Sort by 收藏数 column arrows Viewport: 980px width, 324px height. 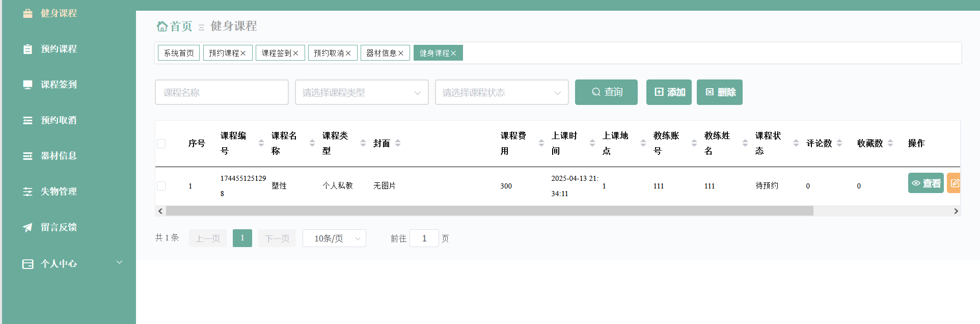890,143
